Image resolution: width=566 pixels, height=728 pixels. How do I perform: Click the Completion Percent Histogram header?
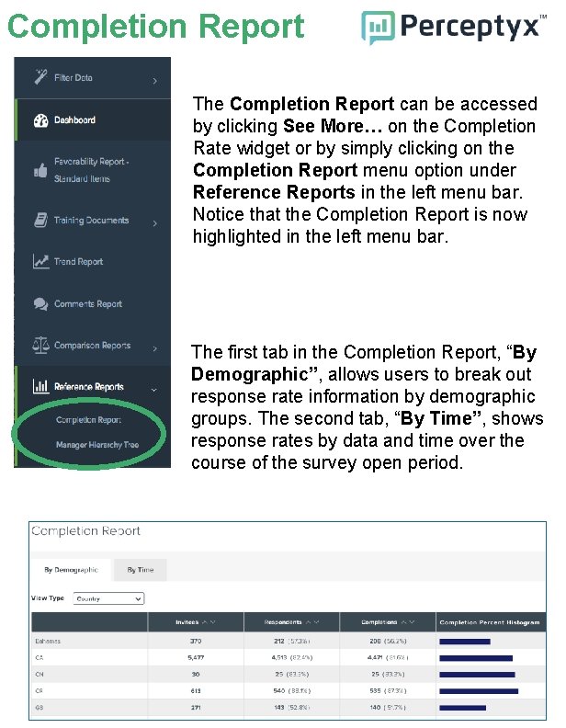tap(490, 622)
